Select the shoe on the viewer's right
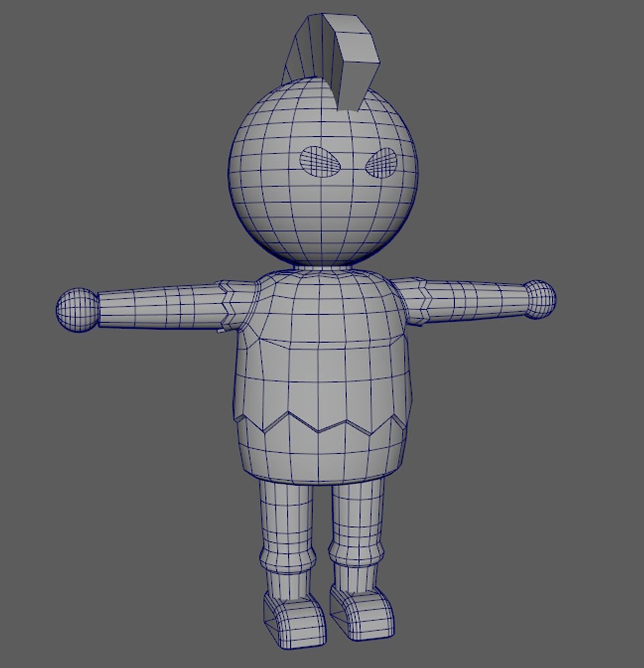 363,612
